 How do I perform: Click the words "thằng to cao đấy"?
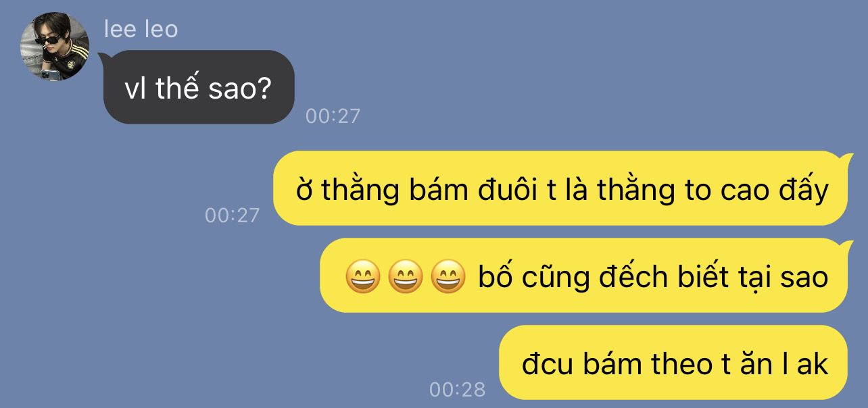(x=713, y=190)
